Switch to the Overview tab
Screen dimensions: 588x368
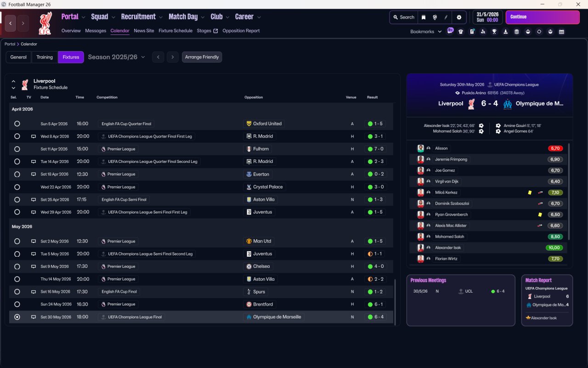[71, 31]
